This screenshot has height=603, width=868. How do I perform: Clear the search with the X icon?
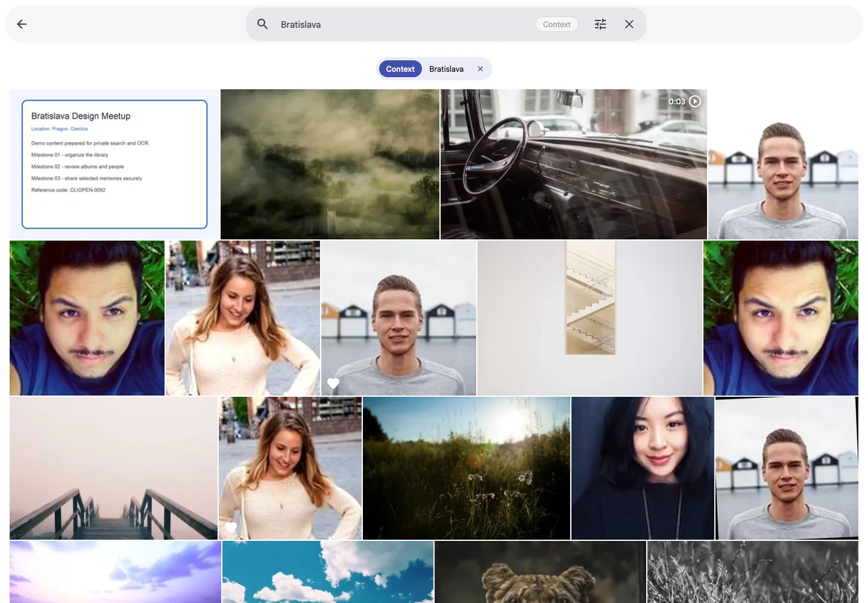[x=629, y=24]
